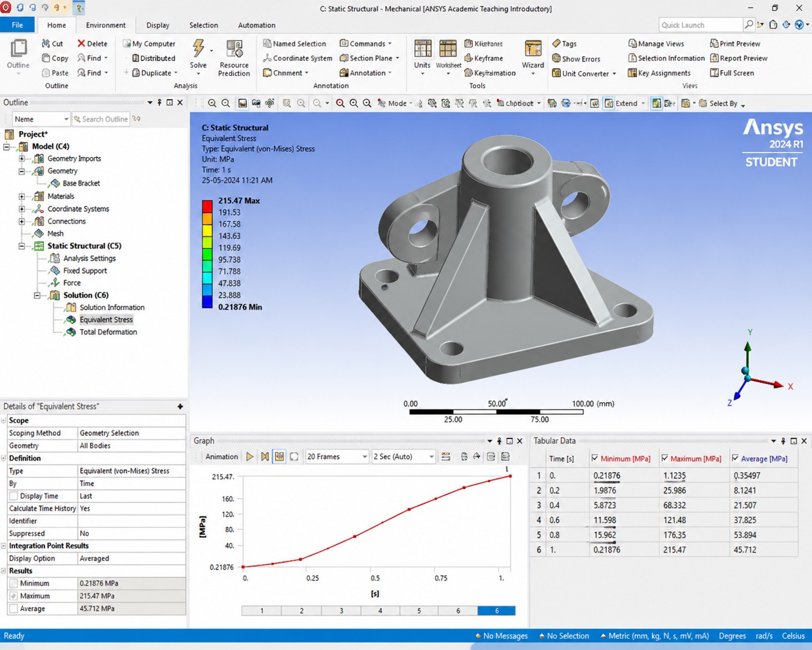
Task: Open the 2 Sec (Auto) dropdown
Action: tap(403, 457)
